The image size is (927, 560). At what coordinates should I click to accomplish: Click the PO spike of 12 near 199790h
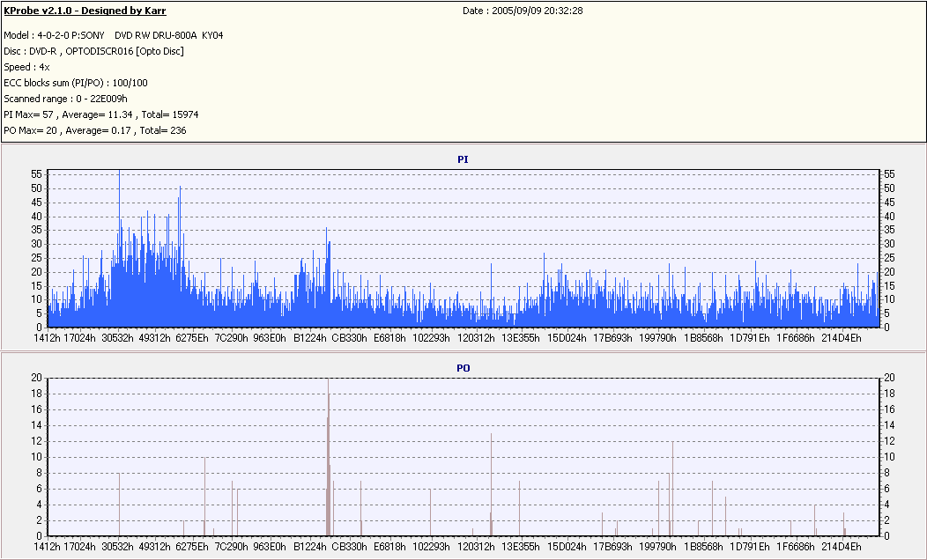[x=672, y=489]
